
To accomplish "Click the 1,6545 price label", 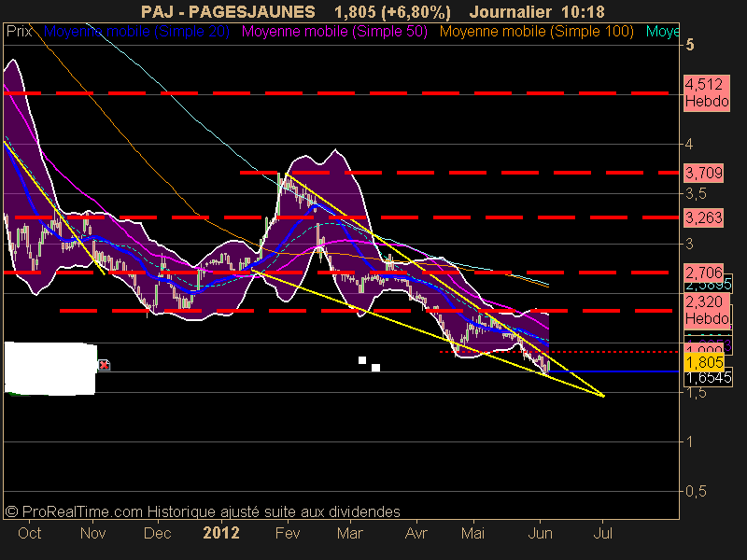I will [709, 378].
